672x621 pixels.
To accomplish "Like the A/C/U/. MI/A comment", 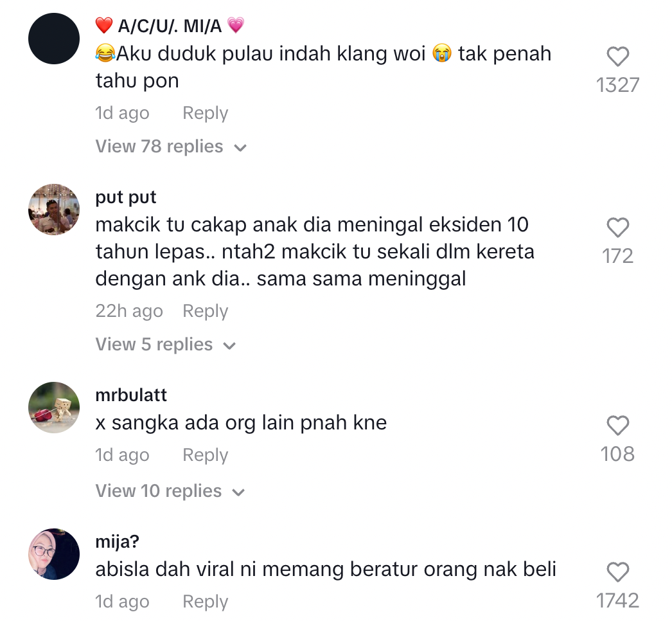I will pos(617,56).
